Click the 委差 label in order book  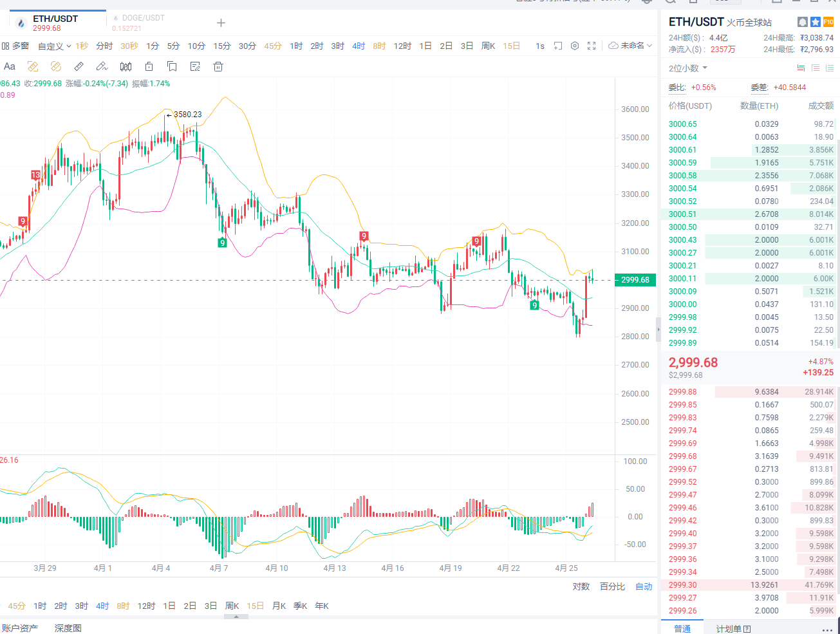click(760, 88)
